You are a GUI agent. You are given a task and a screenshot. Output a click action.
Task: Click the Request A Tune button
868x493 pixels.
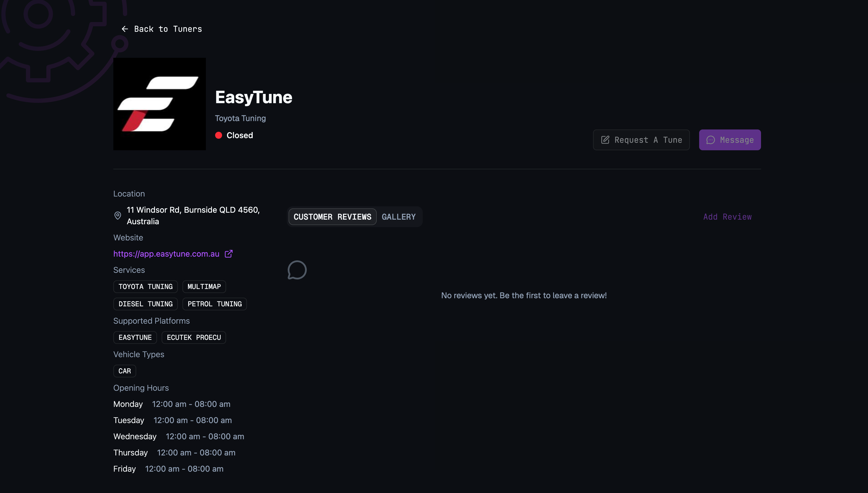pyautogui.click(x=641, y=140)
